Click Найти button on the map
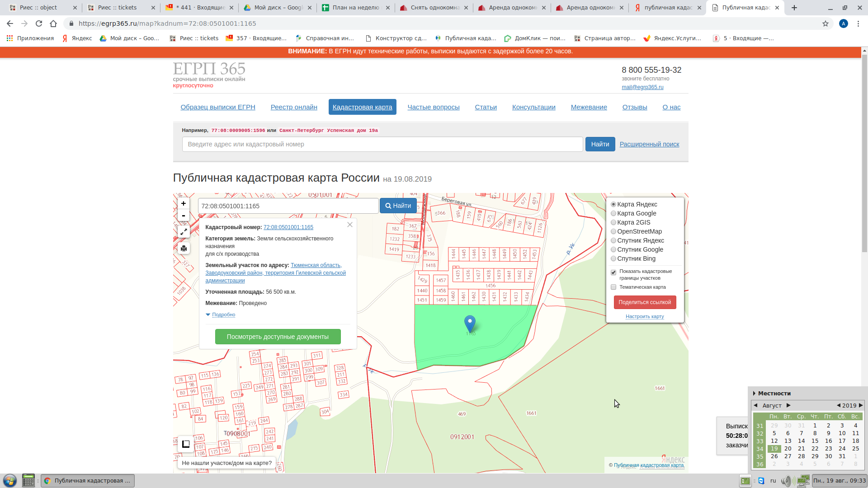 coord(398,206)
